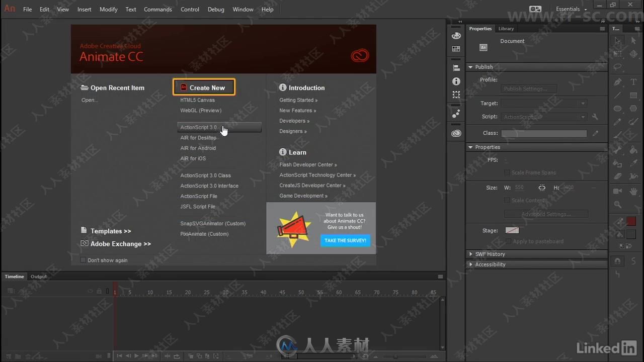Viewport: 644px width, 362px height.
Task: Switch to the Library tab
Action: coord(506,29)
